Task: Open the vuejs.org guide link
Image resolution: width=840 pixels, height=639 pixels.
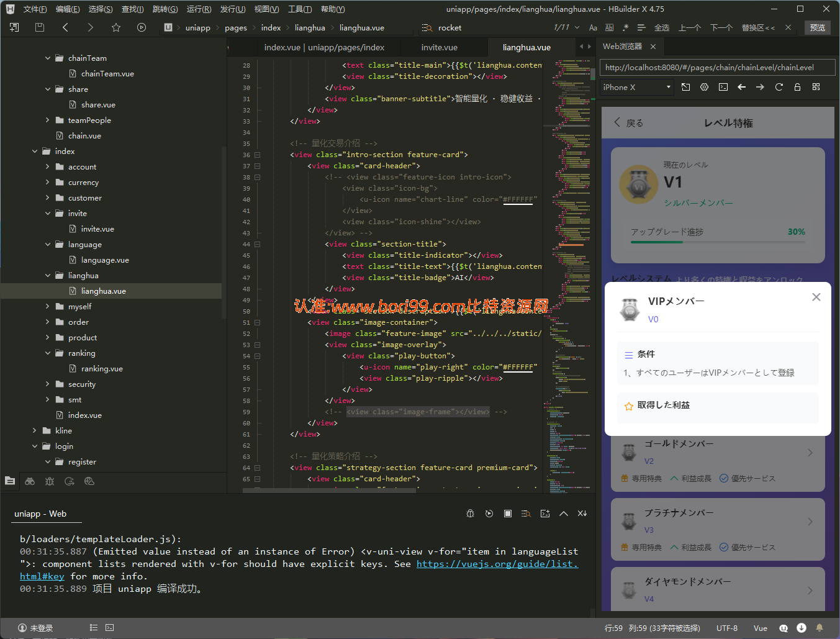Action: tap(497, 564)
